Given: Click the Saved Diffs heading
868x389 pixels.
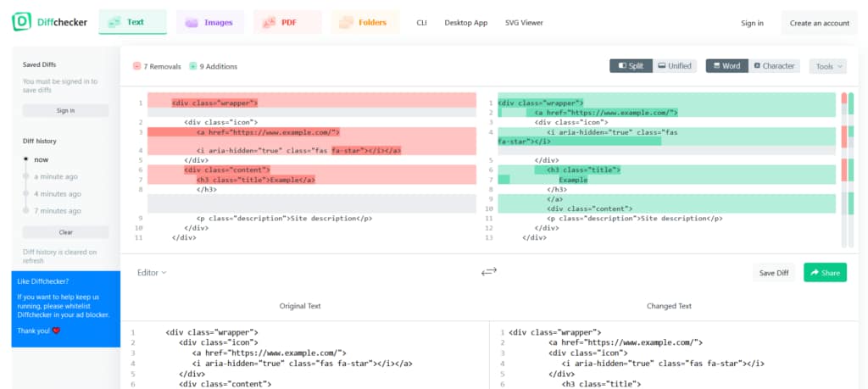Looking at the screenshot, I should point(39,64).
